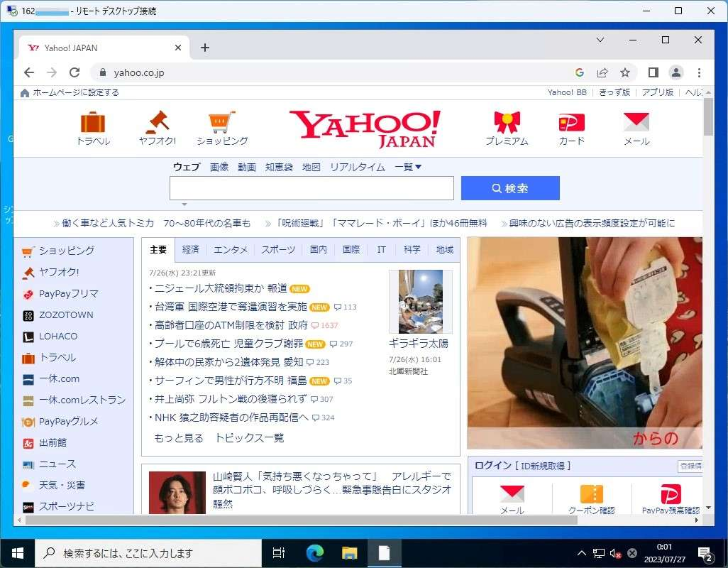
Task: Switch to the スポーツ news tab
Action: click(x=278, y=249)
